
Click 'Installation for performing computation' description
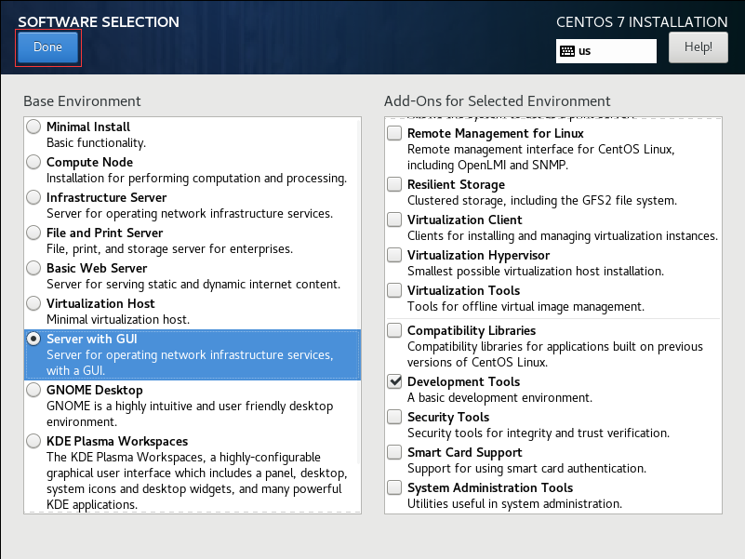tap(196, 179)
